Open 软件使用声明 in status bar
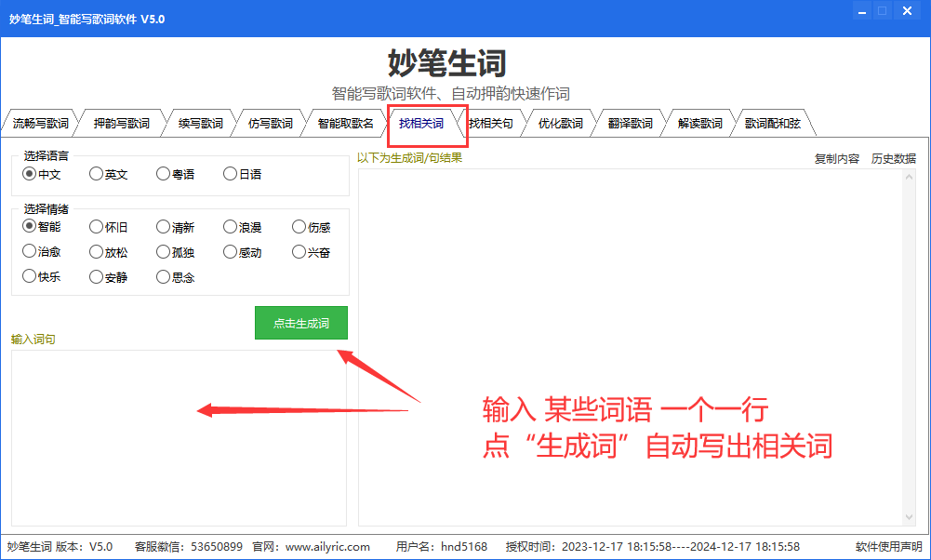931x560 pixels. tap(889, 546)
